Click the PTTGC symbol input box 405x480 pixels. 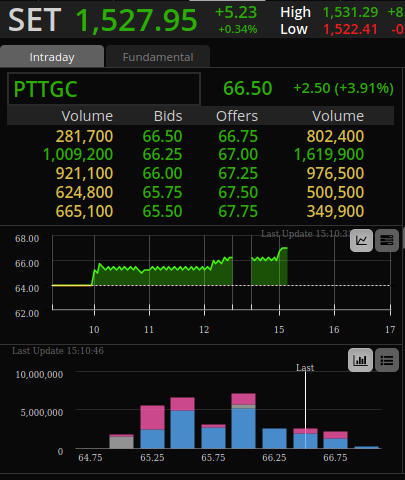(104, 89)
